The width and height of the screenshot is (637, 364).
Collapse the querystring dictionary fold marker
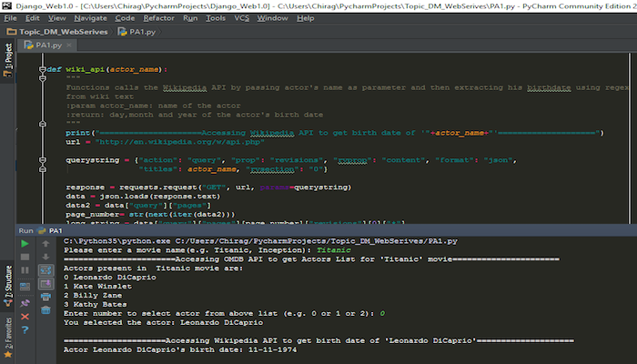(42, 160)
